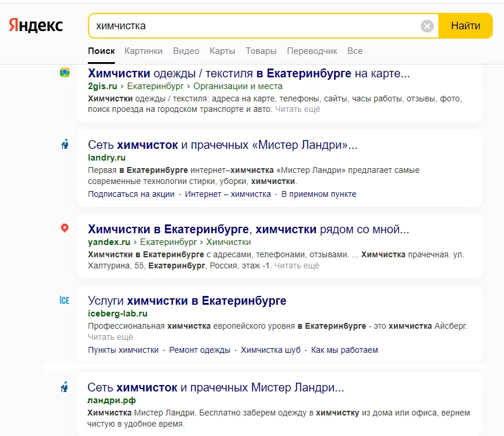Screen dimensions: 504x436
Task: Open result 'Услуги химчистки в Екатеринбурге'
Action: coord(187,301)
